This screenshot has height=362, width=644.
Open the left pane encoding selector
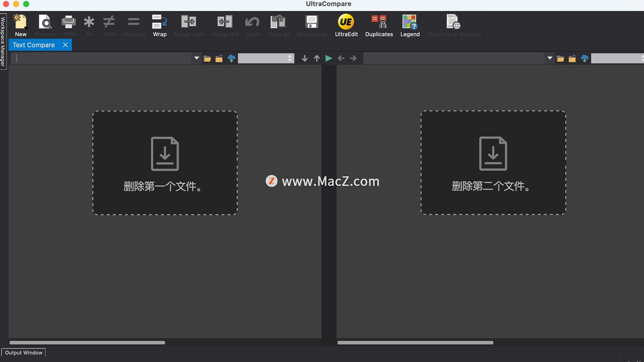point(266,58)
